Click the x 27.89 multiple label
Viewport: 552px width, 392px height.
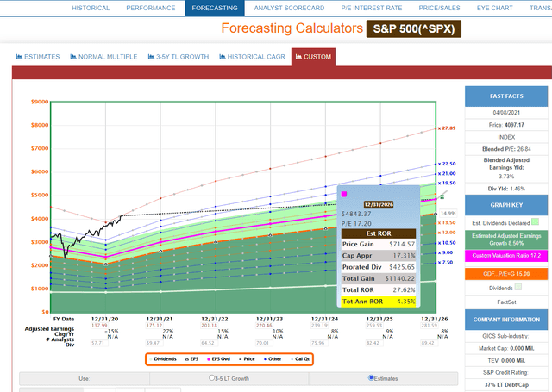click(447, 128)
